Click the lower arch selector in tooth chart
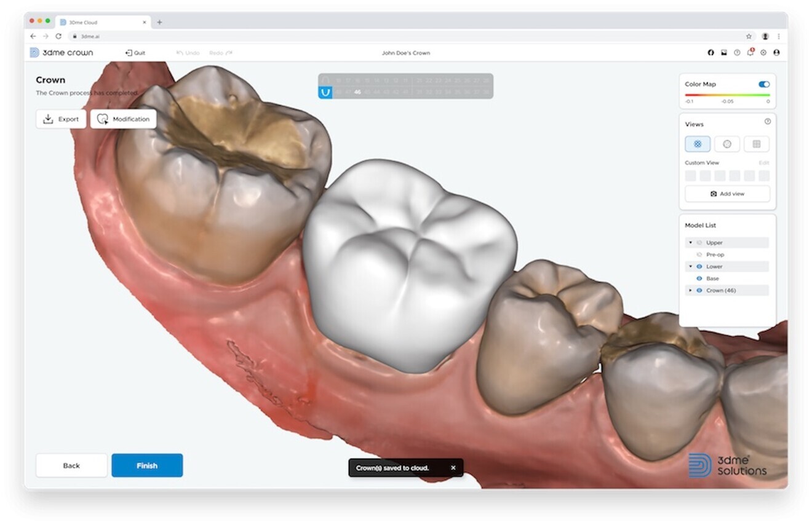Screen dimensions: 812x525 (x=325, y=92)
